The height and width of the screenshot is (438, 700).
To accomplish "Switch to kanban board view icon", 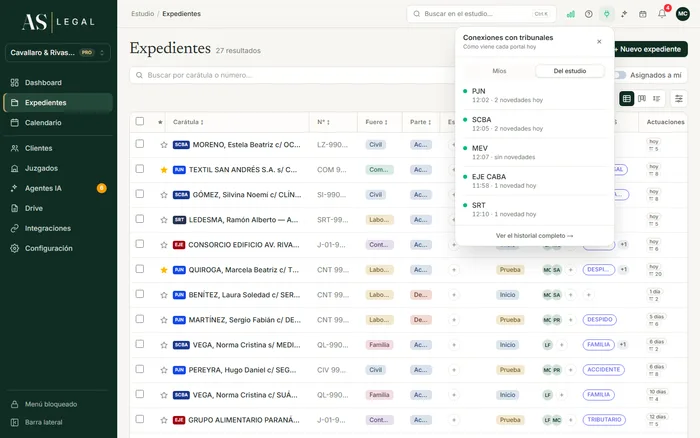I will (642, 99).
